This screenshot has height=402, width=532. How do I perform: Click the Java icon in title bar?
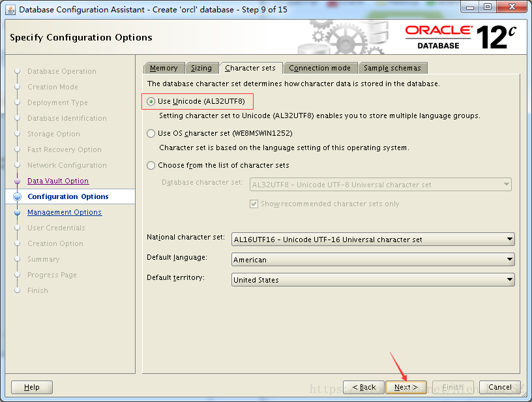[10, 10]
